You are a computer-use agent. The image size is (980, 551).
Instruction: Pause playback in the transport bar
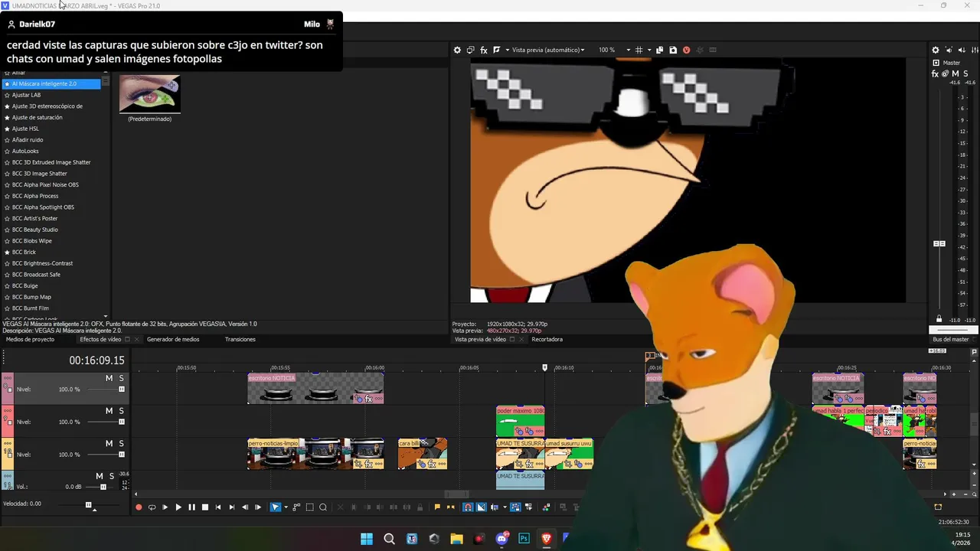[192, 507]
